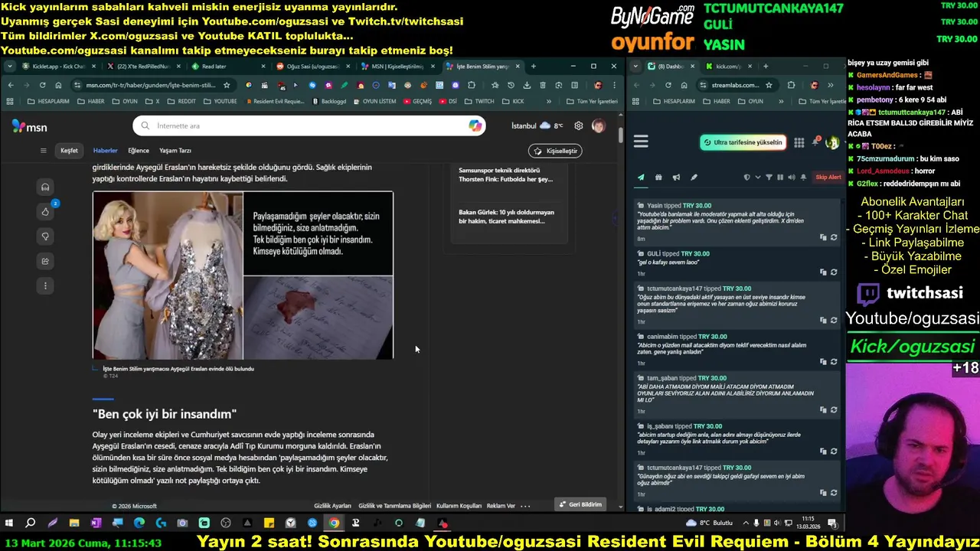This screenshot has width=980, height=551.
Task: Click the like reaction icon in article sidebar
Action: click(45, 212)
